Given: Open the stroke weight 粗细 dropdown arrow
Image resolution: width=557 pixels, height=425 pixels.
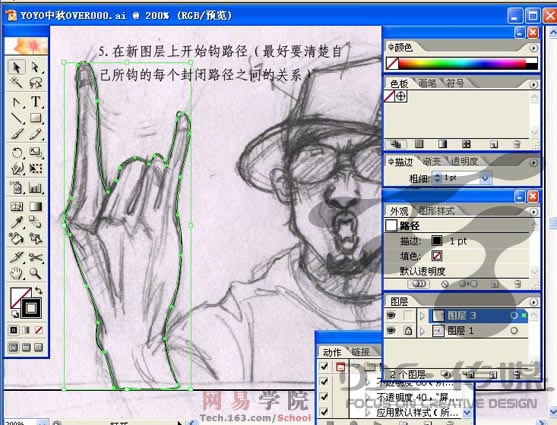Looking at the screenshot, I should click(x=485, y=178).
